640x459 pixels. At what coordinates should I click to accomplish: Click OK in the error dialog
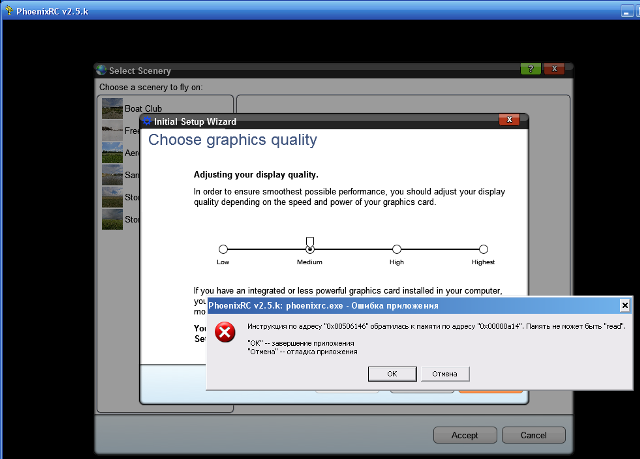click(392, 374)
